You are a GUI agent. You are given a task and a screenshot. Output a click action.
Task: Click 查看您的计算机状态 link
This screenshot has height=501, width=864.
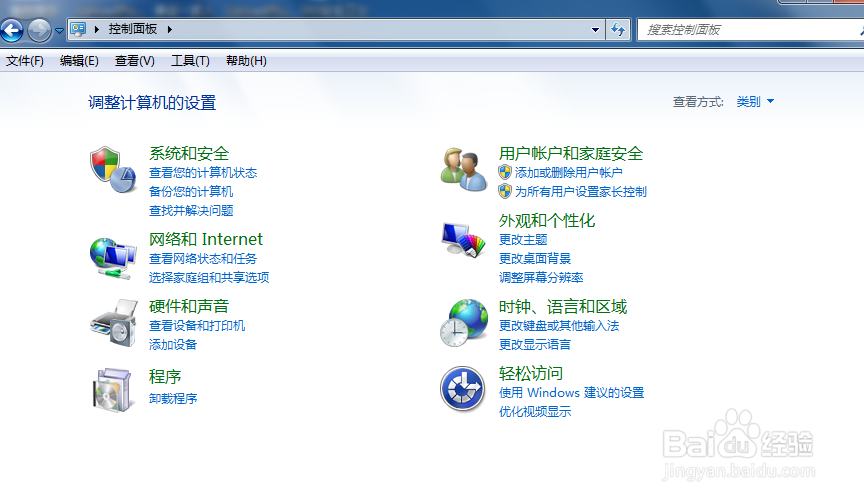pos(203,173)
